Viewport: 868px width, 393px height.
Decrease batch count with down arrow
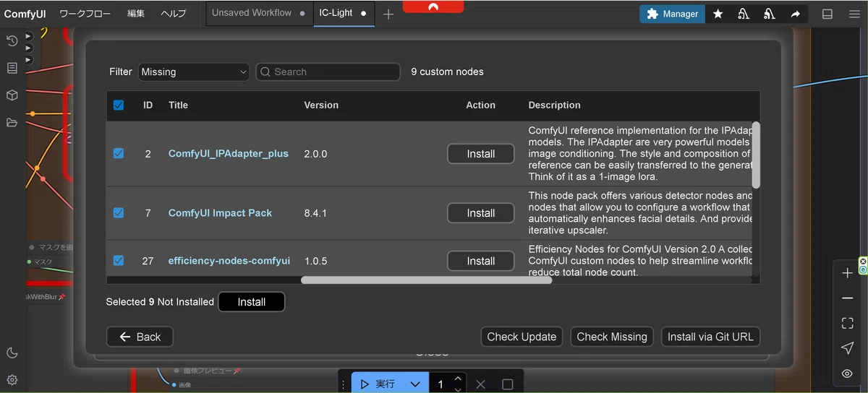[458, 389]
